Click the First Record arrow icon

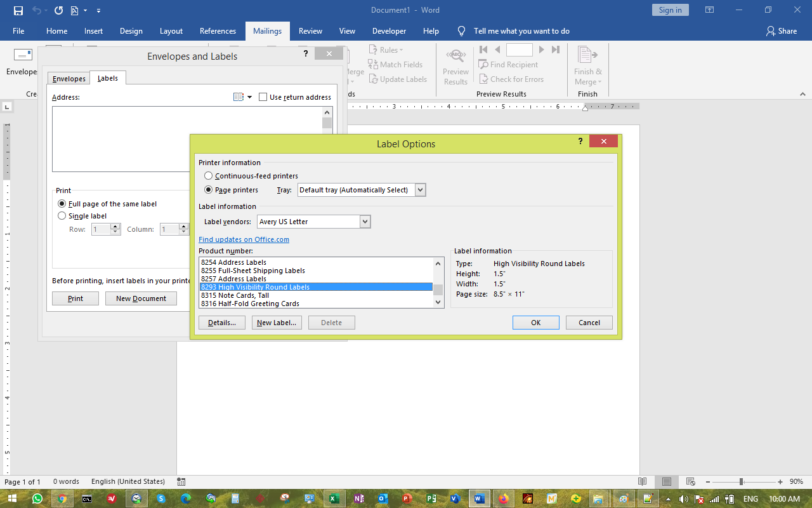click(483, 50)
